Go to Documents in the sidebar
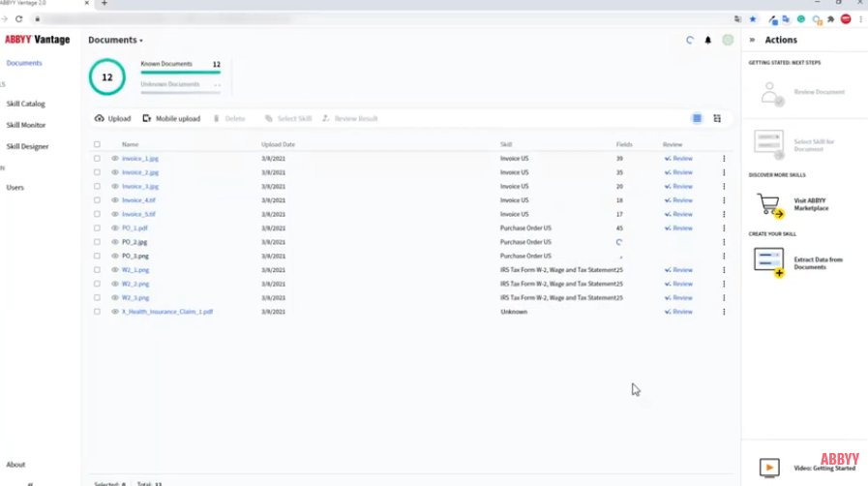 tap(24, 63)
